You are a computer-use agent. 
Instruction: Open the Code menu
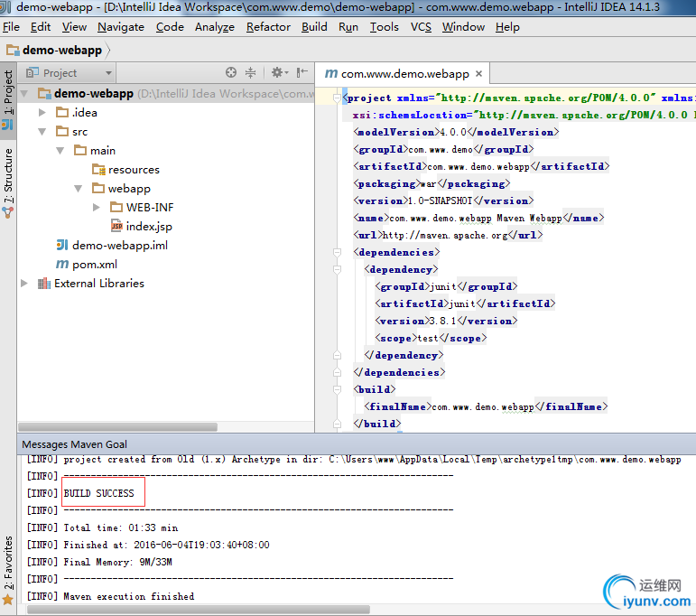pos(170,27)
